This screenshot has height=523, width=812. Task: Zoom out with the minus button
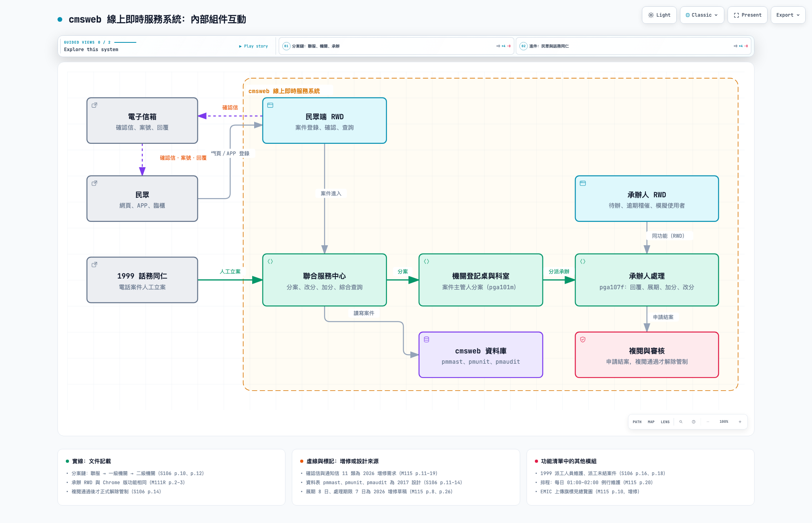708,422
